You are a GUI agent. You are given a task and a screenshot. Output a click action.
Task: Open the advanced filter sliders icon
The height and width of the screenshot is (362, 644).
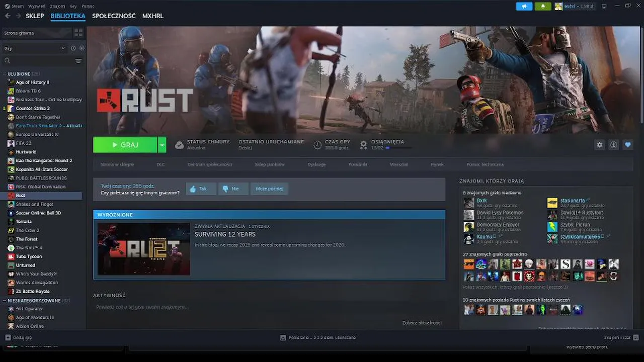tap(78, 61)
